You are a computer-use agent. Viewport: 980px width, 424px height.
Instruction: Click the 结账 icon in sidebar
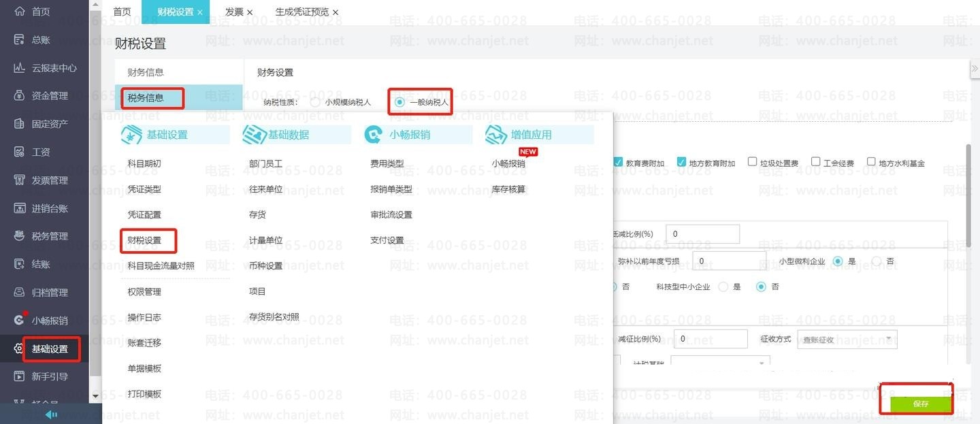tap(19, 264)
